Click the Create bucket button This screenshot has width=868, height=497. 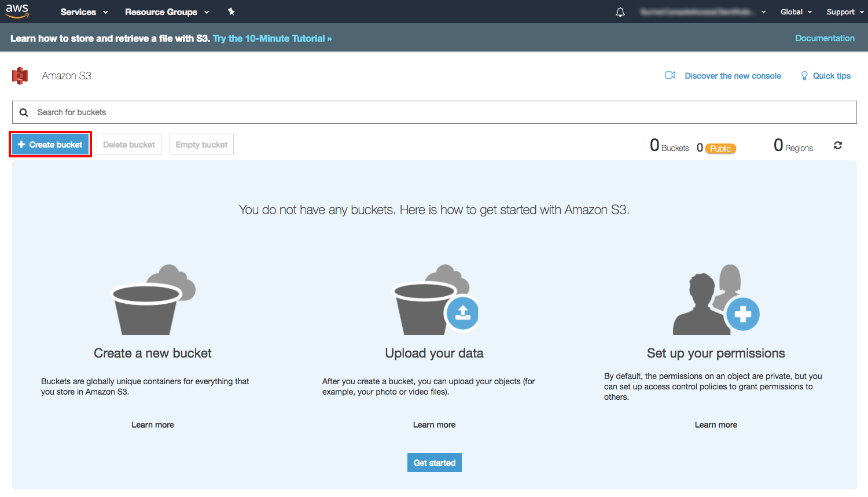(x=50, y=143)
